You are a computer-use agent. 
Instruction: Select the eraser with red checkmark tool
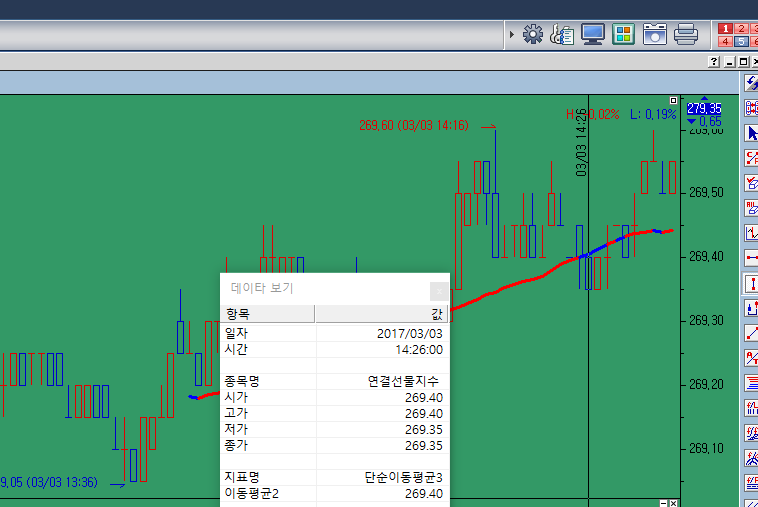[x=751, y=183]
